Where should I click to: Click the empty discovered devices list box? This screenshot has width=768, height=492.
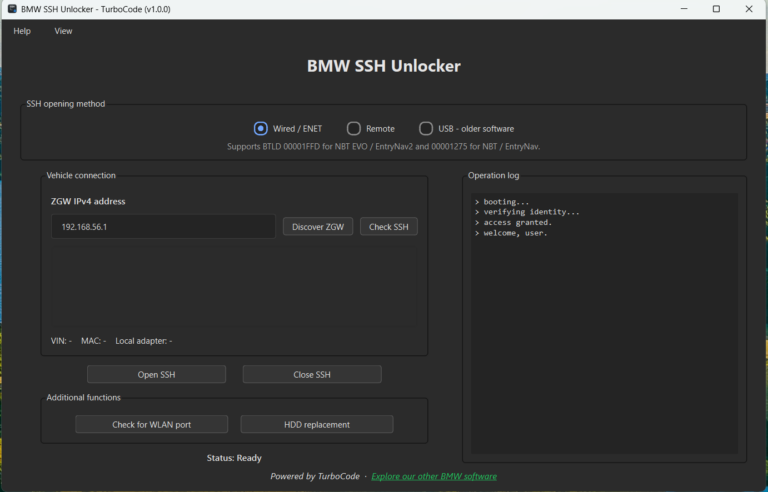pyautogui.click(x=234, y=286)
